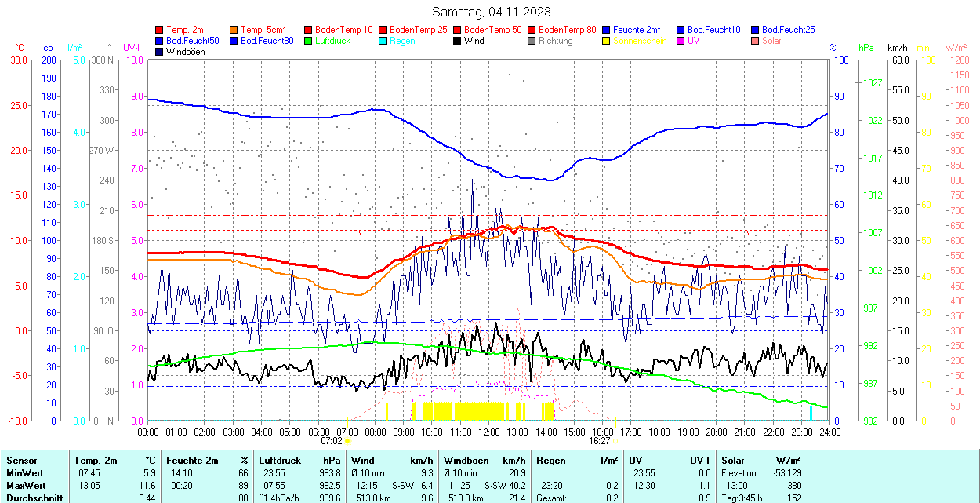Click the Luftdruck column header in table
Screen dimensions: 980x503
[279, 461]
